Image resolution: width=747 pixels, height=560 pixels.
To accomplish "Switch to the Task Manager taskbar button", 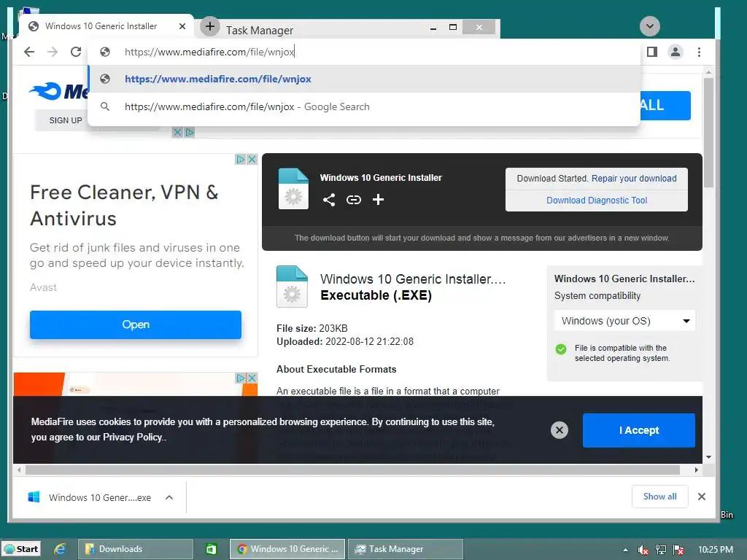I will click(x=406, y=549).
